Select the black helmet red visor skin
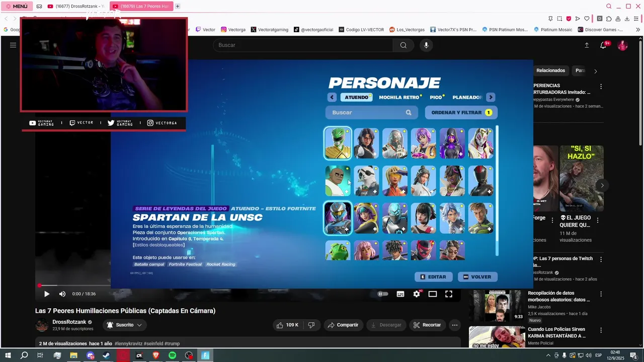The width and height of the screenshot is (644, 362). (x=481, y=181)
